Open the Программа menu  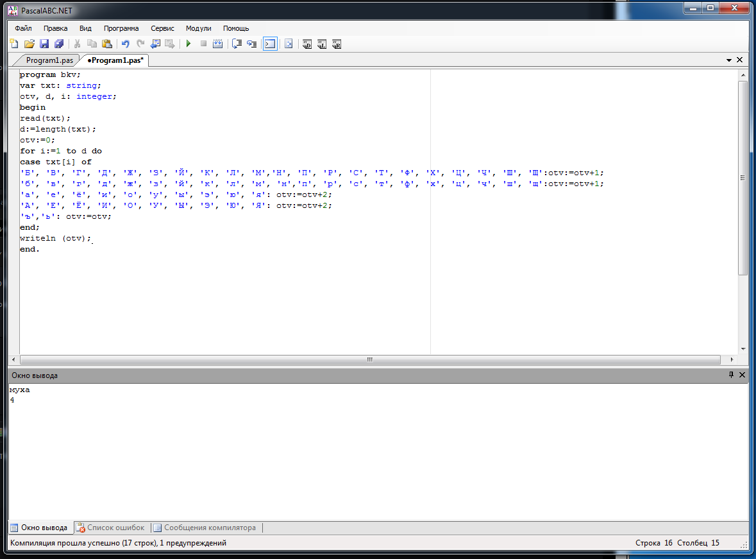(121, 28)
